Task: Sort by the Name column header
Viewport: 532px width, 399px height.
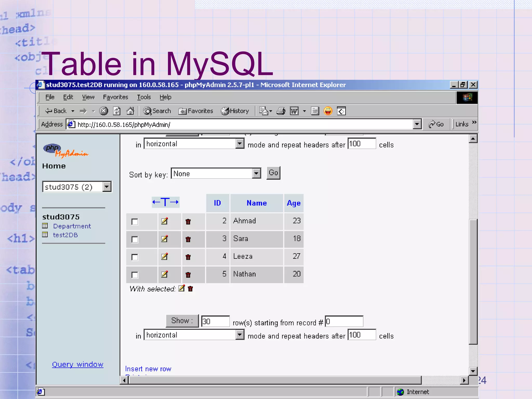Action: tap(257, 203)
